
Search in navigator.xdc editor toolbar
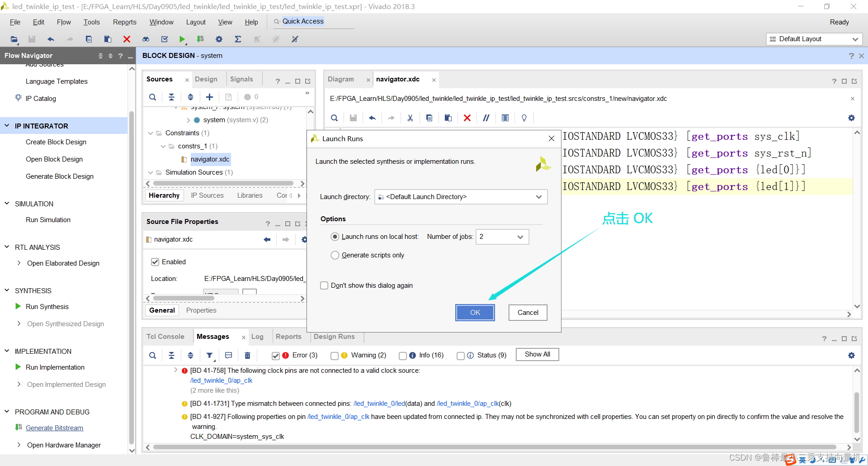[334, 118]
